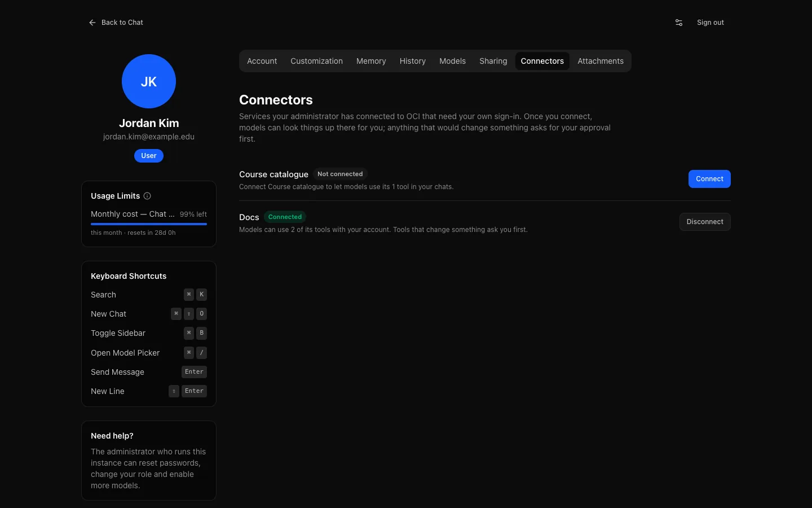Click the Toggle Sidebar shortcut label
The width and height of the screenshot is (812, 508).
(118, 333)
